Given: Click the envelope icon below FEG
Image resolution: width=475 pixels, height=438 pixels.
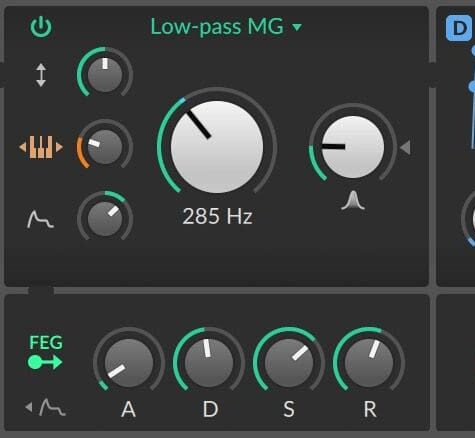Looking at the screenshot, I should coord(52,407).
